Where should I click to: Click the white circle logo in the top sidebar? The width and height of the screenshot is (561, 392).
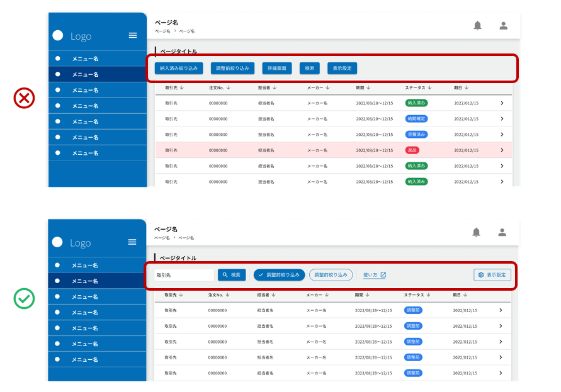[x=58, y=36]
